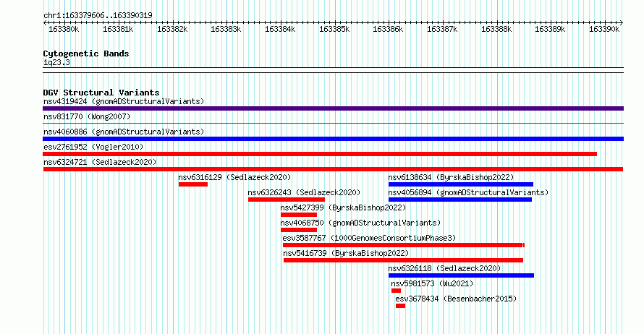Viewport: 644px width, 334px height.
Task: Click the red esv2761952 variant bar
Action: (x=320, y=154)
